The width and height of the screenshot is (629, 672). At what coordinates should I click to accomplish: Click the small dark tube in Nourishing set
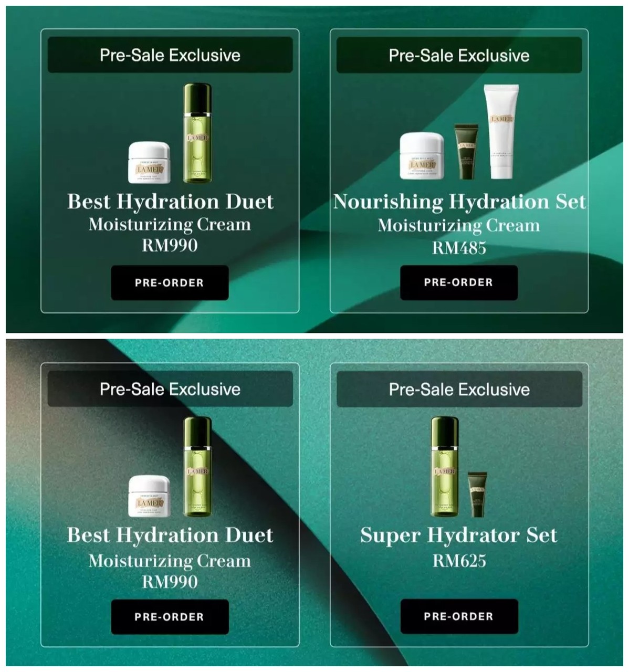(x=466, y=152)
